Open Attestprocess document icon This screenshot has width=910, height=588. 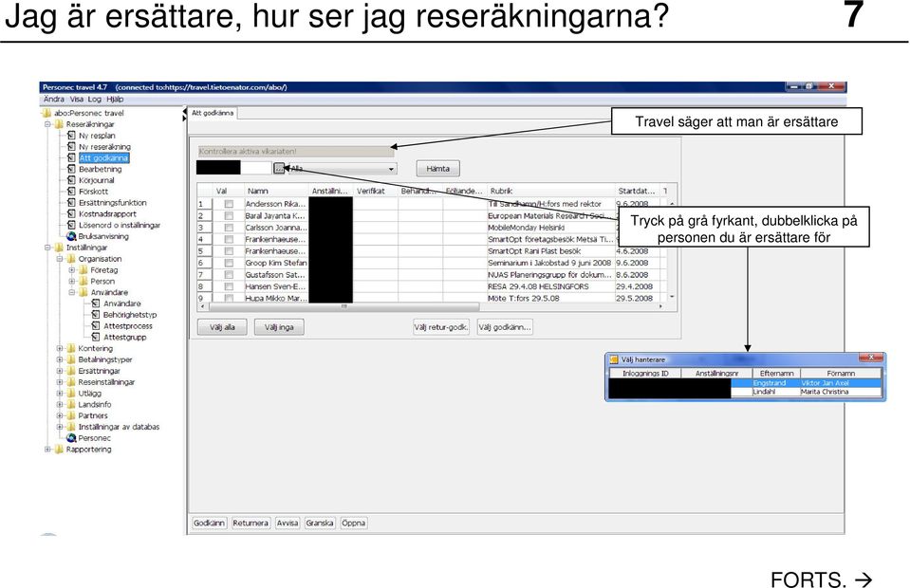96,326
